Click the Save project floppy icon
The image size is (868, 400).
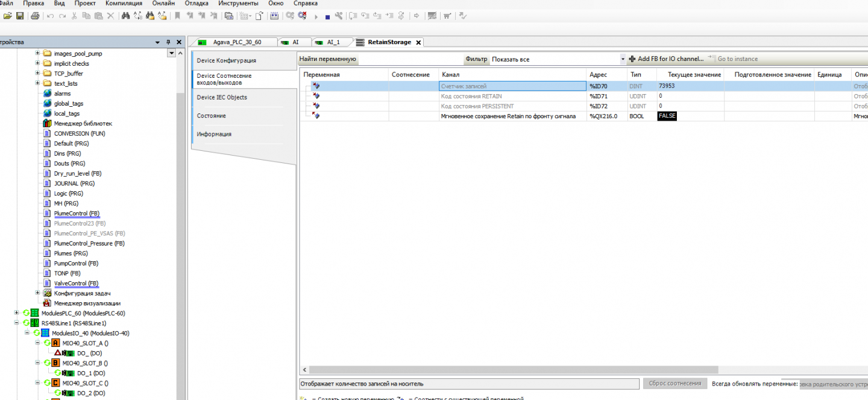(x=20, y=16)
